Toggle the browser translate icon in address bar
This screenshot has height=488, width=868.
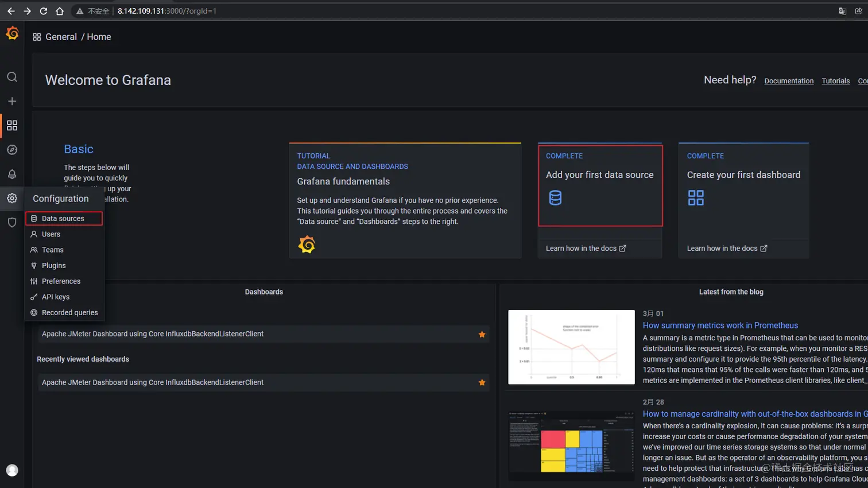tap(842, 11)
